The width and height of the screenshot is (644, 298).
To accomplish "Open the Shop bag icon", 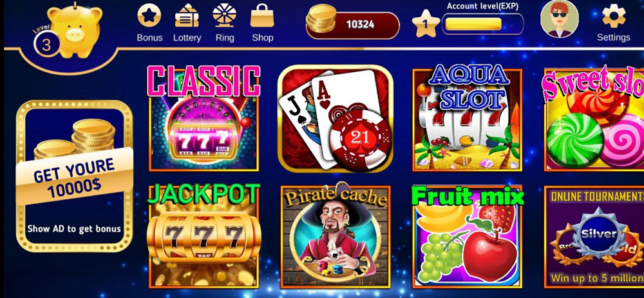I will 262,15.
